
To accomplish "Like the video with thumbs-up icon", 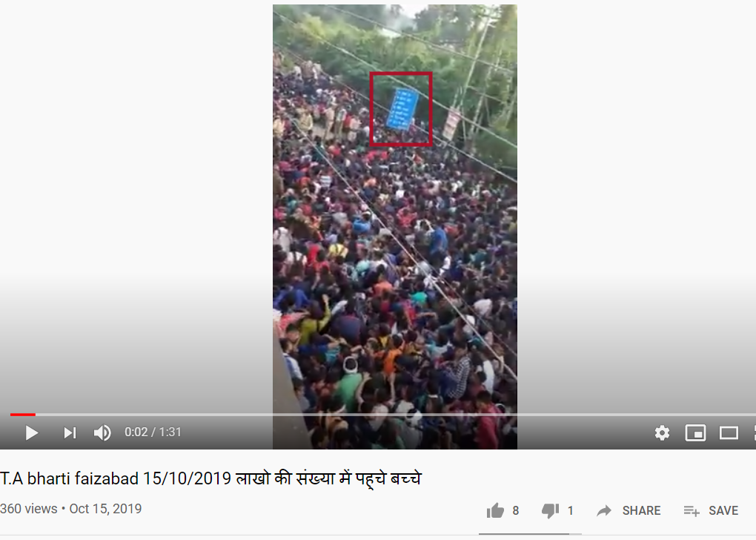I will [x=495, y=510].
